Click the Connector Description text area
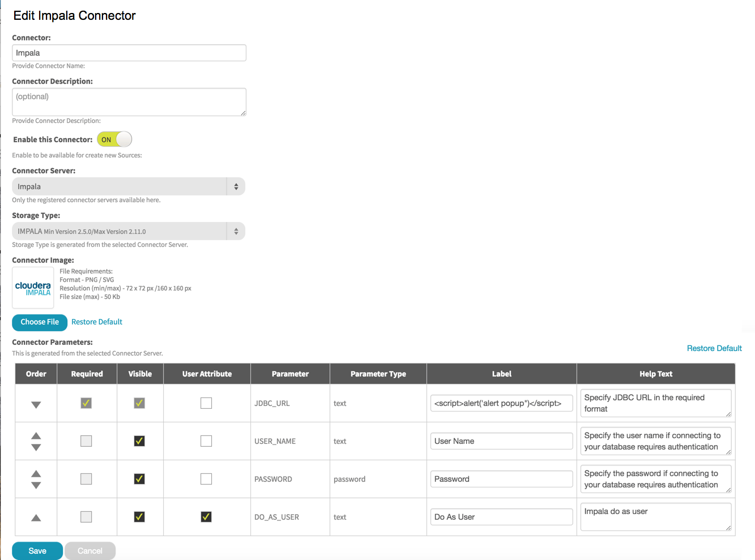 click(x=129, y=102)
